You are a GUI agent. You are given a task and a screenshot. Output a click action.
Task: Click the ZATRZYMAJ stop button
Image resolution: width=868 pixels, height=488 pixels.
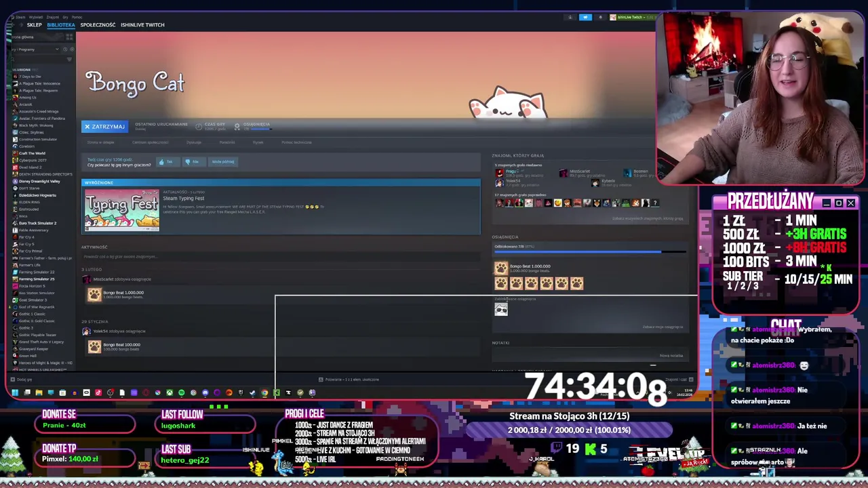(x=104, y=126)
